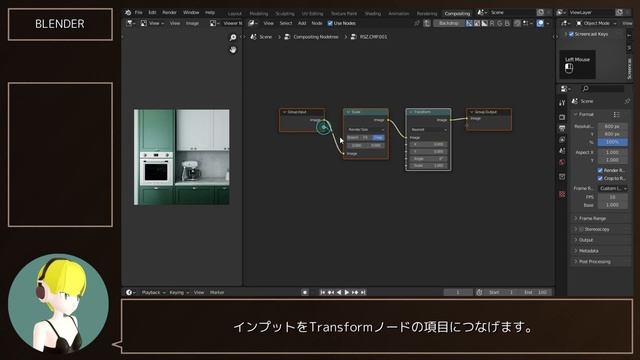Open the image editor type selector icon
Viewport: 640px width, 360px height.
131,24
